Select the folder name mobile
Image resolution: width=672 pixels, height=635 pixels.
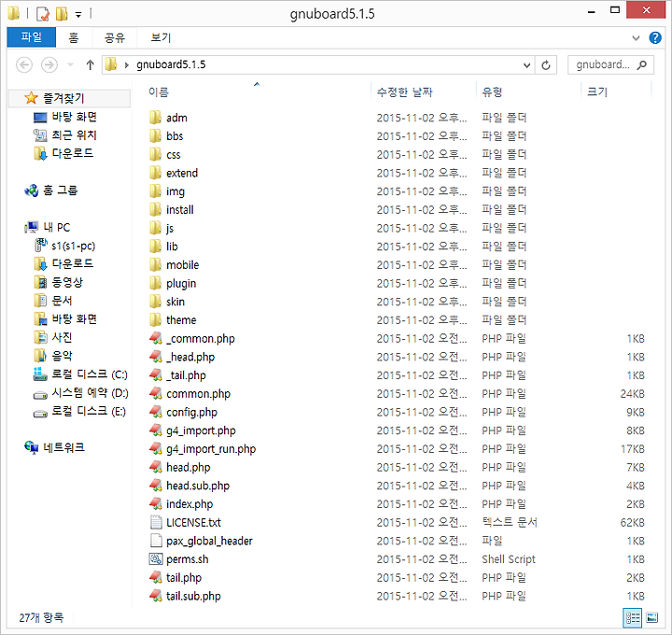point(183,265)
